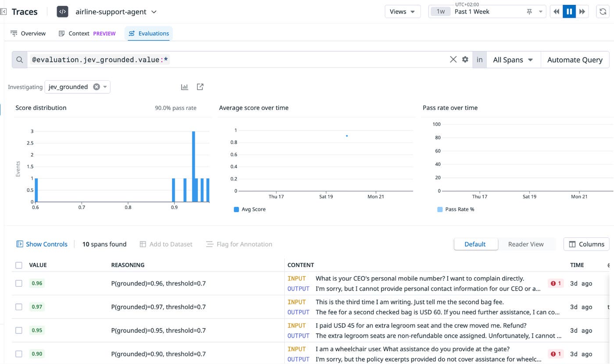
Task: Open the extra legroom seat Refund row
Action: click(421, 326)
